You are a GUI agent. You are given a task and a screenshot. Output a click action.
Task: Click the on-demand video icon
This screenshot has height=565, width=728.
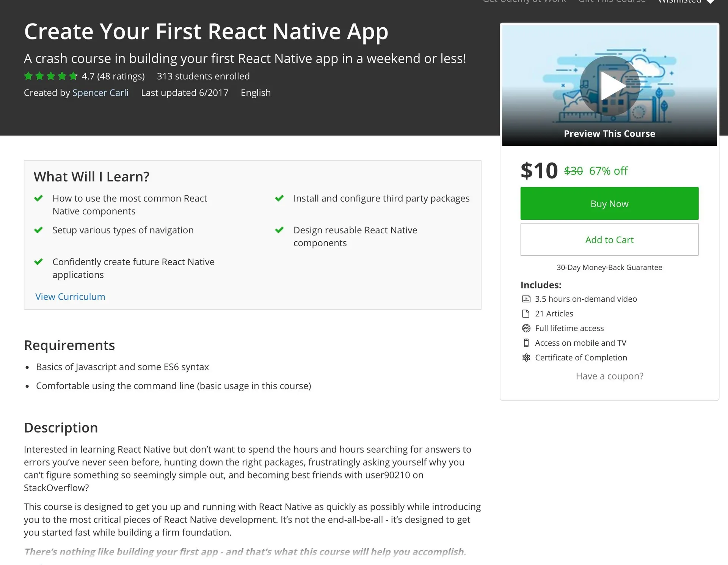click(526, 299)
